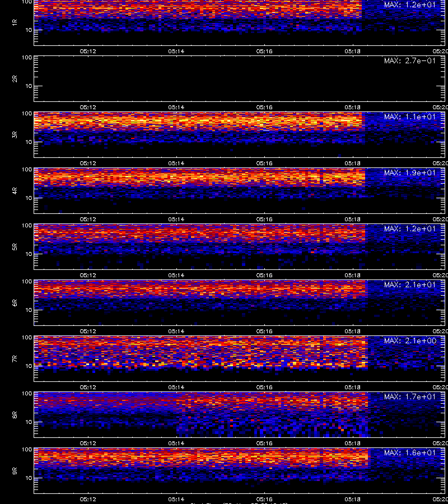This screenshot has width=448, height=504.
Task: Click the 1R panel axis label
Action: 15,22
